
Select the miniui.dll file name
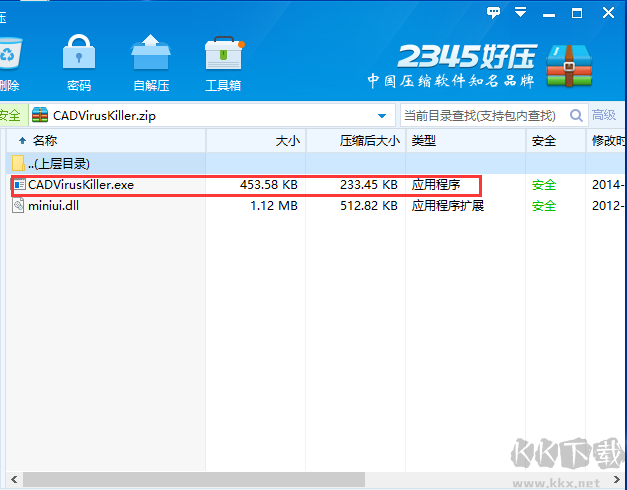tap(53, 206)
